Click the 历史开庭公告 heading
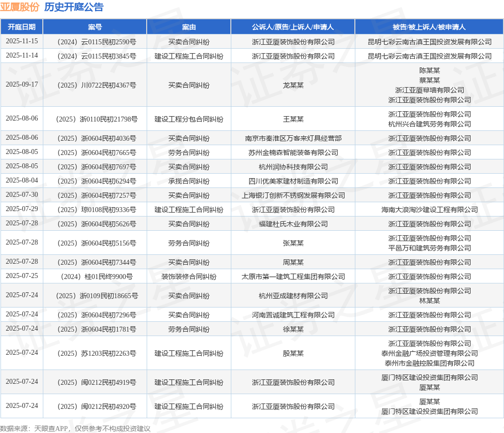Screen dimensions: 504x433 point(74,7)
